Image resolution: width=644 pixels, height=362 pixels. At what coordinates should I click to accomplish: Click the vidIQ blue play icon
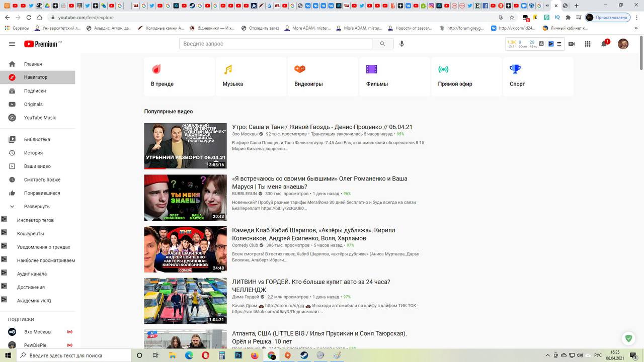click(x=551, y=44)
